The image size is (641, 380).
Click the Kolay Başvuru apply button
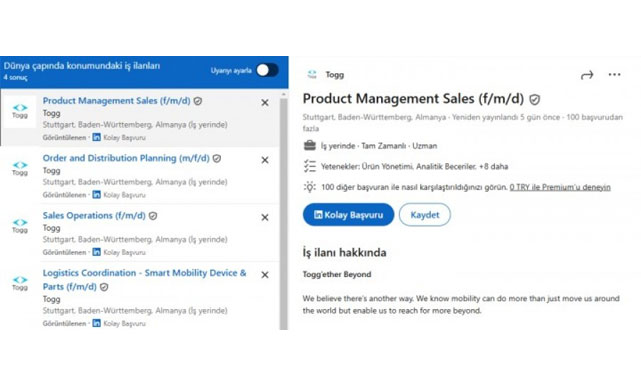(x=348, y=215)
